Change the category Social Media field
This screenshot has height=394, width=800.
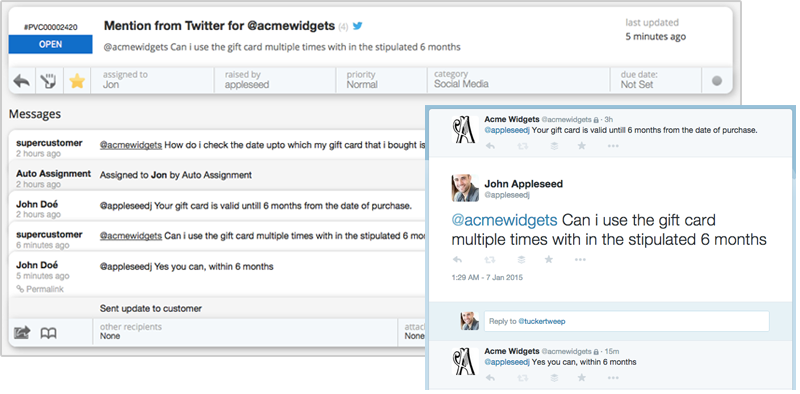(x=518, y=80)
